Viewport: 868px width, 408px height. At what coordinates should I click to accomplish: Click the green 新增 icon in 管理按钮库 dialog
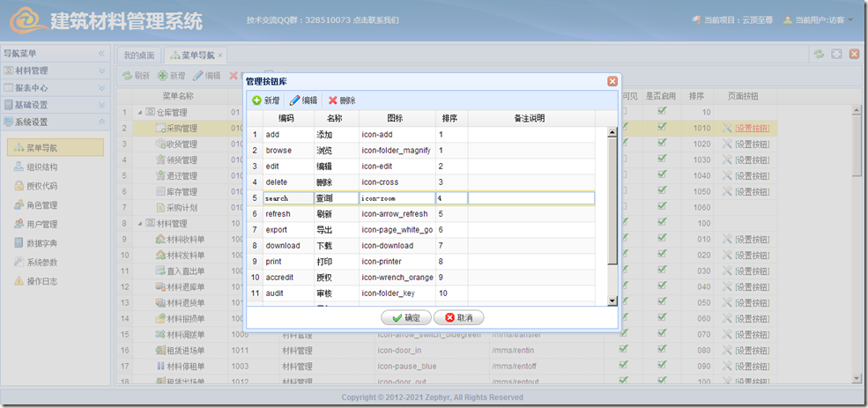[257, 100]
